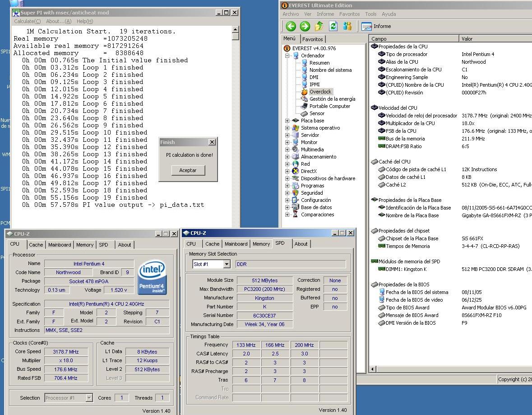Select Portable Computer in the EVEREST tree
532x415 pixels.
[329, 106]
